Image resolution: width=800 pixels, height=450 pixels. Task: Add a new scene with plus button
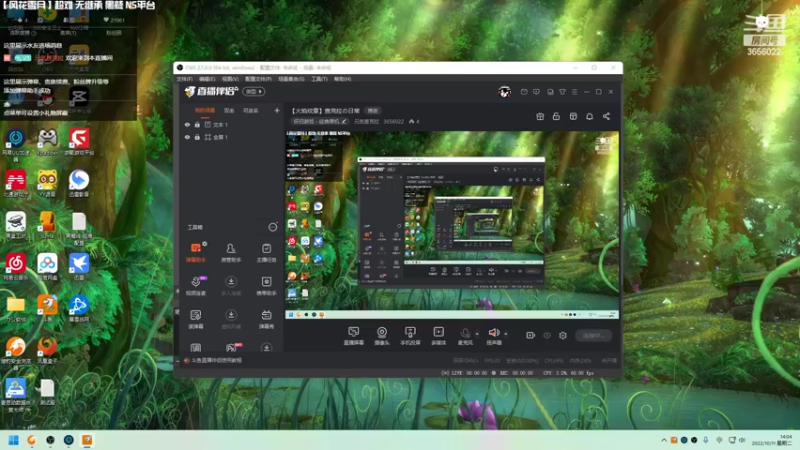point(277,110)
